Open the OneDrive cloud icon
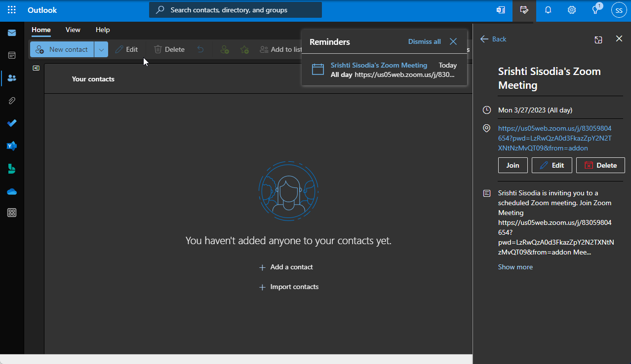The width and height of the screenshot is (631, 364). point(12,191)
